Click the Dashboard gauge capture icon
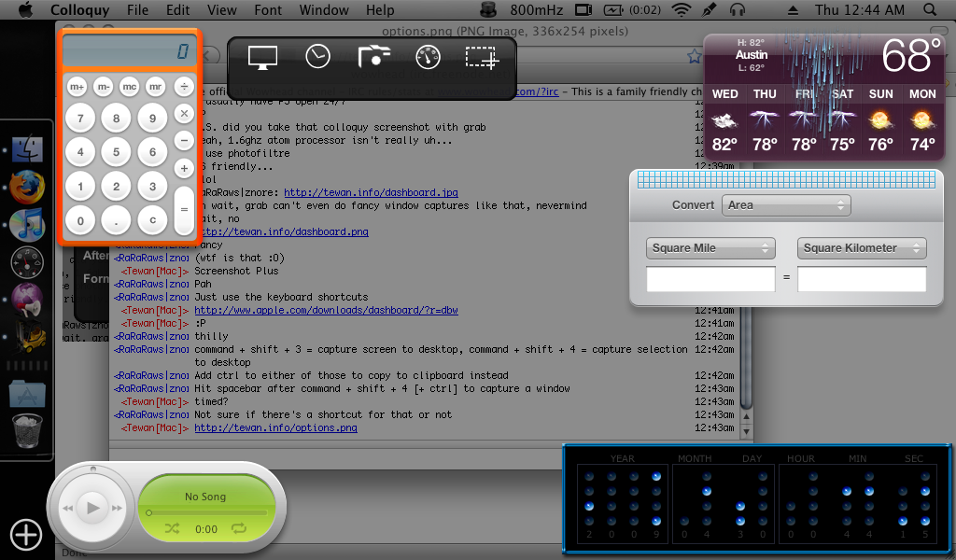The width and height of the screenshot is (956, 560). click(428, 57)
